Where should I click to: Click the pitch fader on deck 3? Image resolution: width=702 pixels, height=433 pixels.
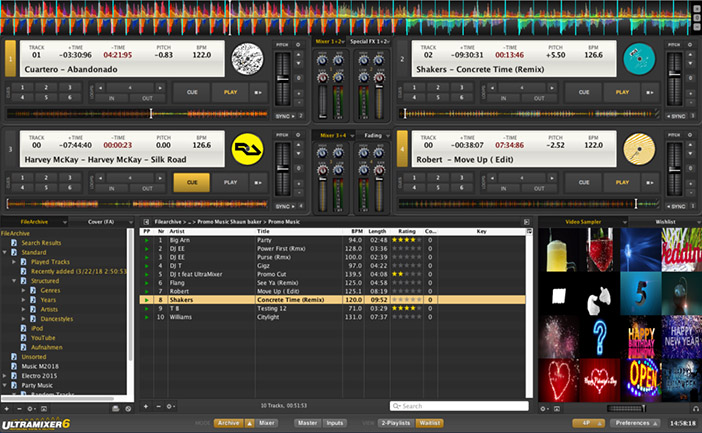click(x=283, y=165)
